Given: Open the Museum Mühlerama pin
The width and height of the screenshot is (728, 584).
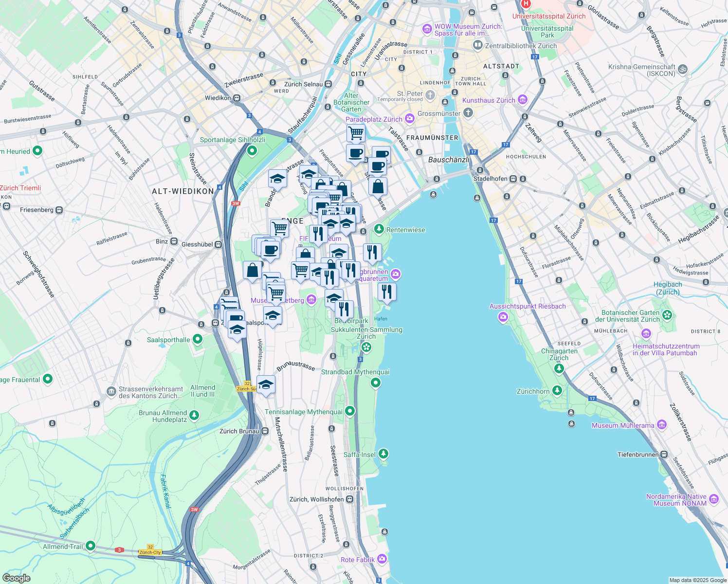Looking at the screenshot, I should [x=661, y=425].
